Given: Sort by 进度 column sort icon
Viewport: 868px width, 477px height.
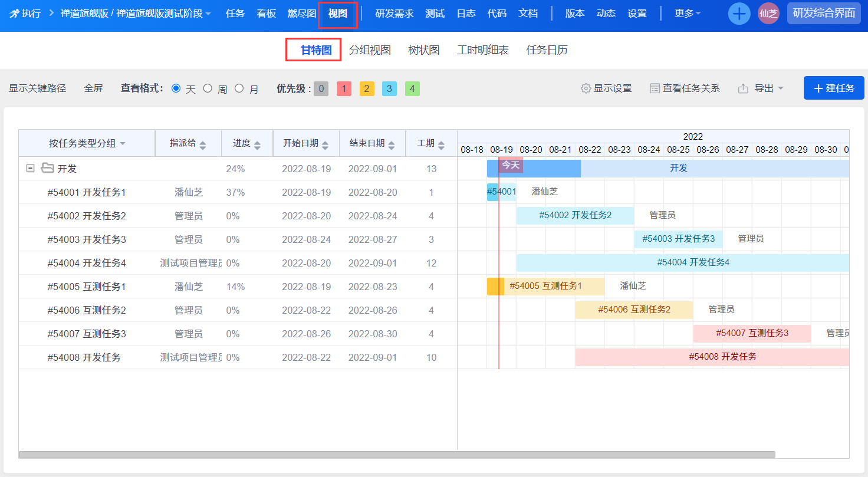Looking at the screenshot, I should point(257,144).
